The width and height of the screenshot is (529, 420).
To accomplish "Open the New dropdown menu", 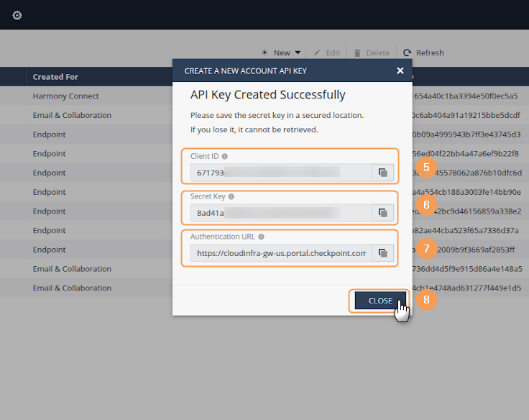I will [282, 52].
